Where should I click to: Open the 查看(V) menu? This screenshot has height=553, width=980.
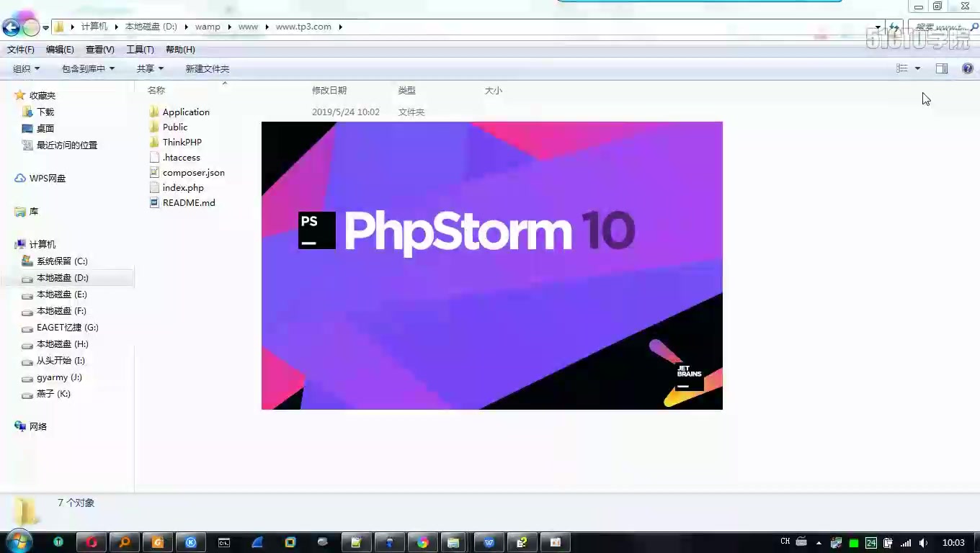100,50
